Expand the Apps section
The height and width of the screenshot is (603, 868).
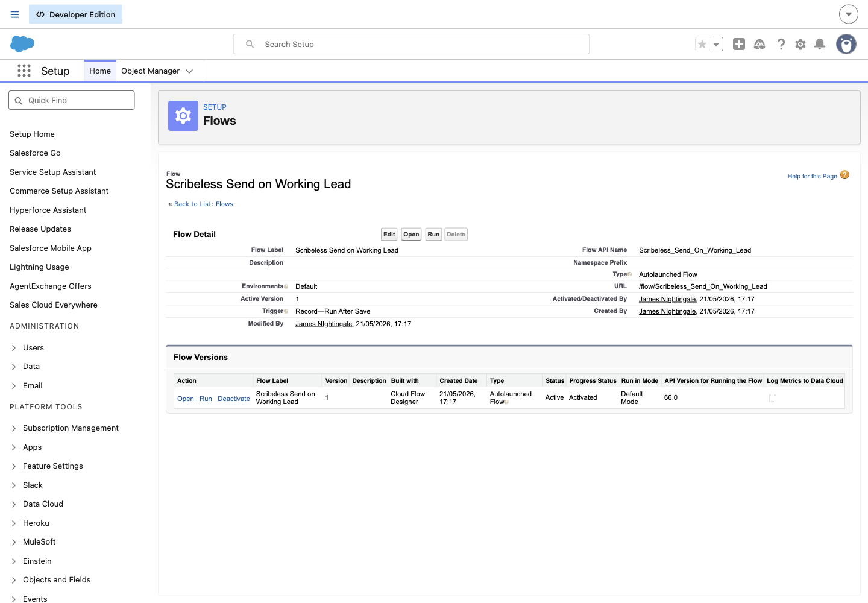(14, 447)
